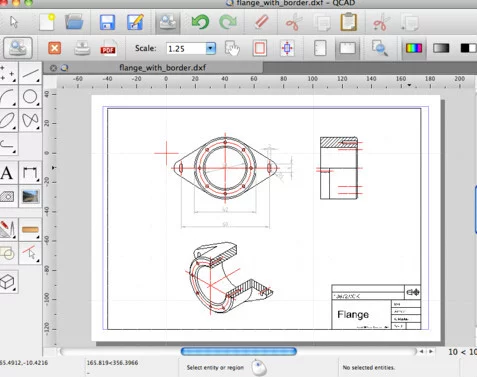Toggle full color print mode
The width and height of the screenshot is (477, 377).
[x=414, y=48]
